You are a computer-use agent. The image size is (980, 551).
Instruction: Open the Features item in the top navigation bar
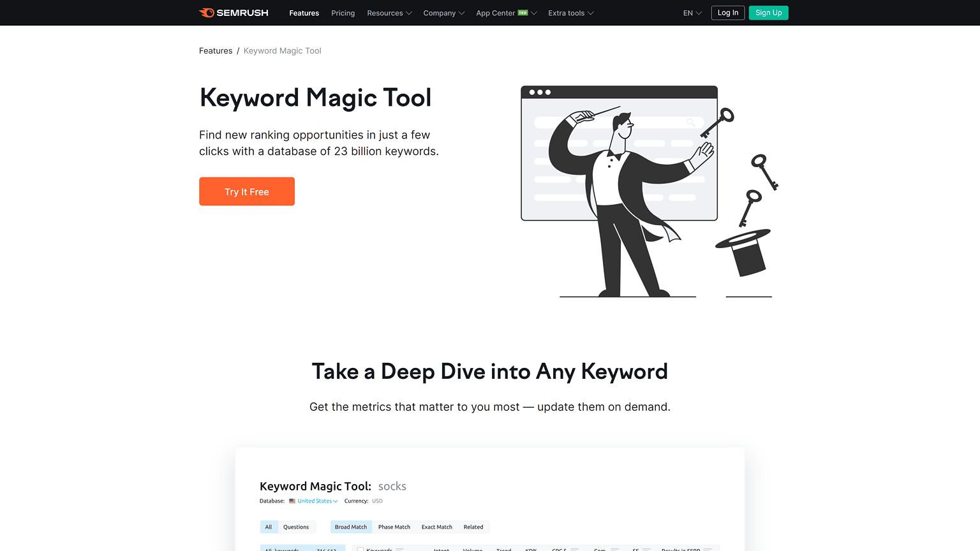[x=304, y=13]
